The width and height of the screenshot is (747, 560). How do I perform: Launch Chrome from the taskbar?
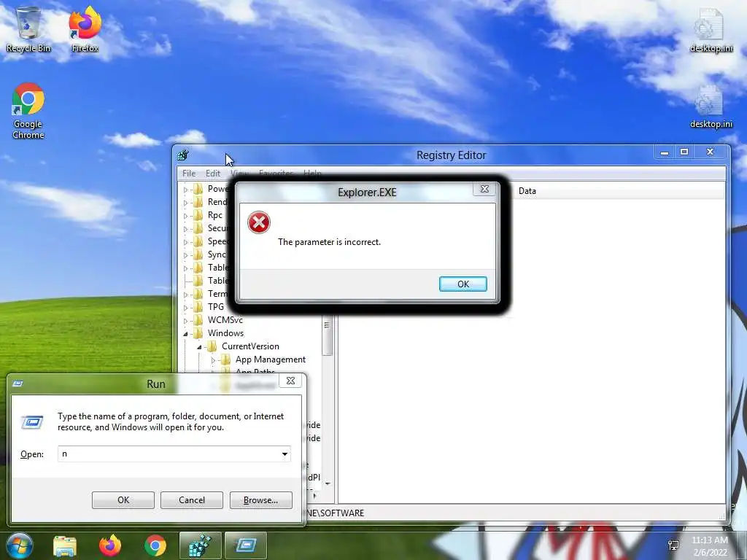[x=155, y=545]
